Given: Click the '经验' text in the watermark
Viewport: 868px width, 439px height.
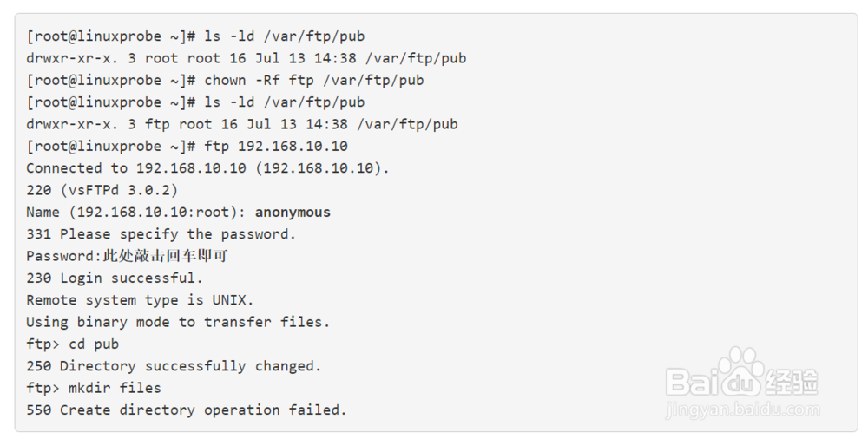Looking at the screenshot, I should pyautogui.click(x=792, y=382).
